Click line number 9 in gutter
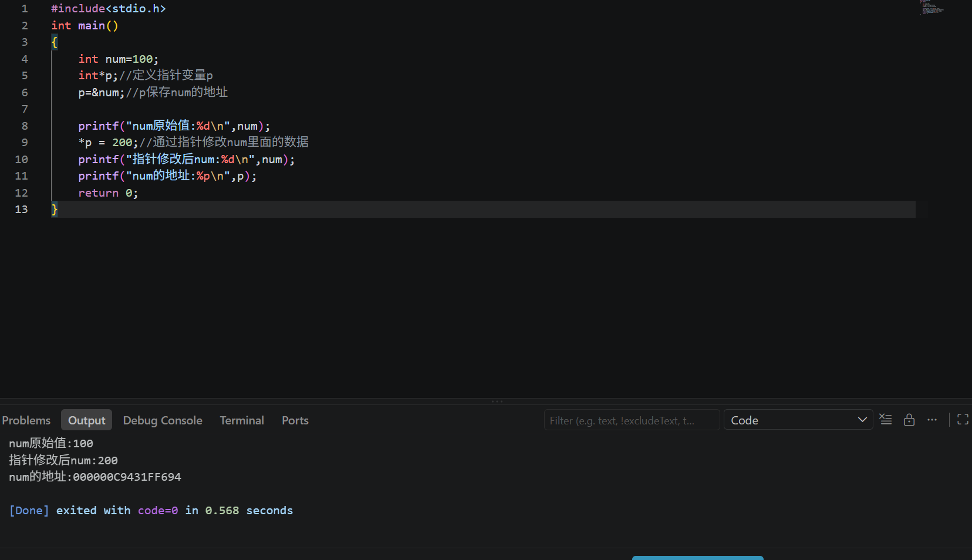The image size is (972, 560). pyautogui.click(x=25, y=143)
